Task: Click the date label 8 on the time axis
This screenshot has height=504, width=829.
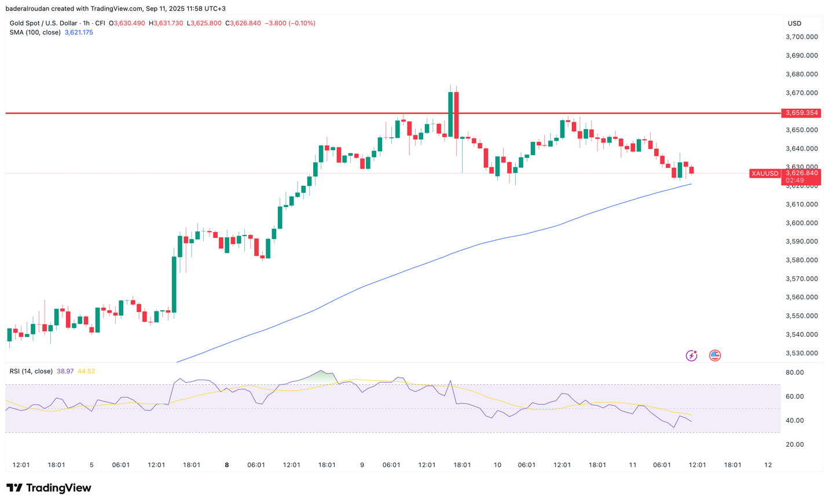Action: click(226, 465)
